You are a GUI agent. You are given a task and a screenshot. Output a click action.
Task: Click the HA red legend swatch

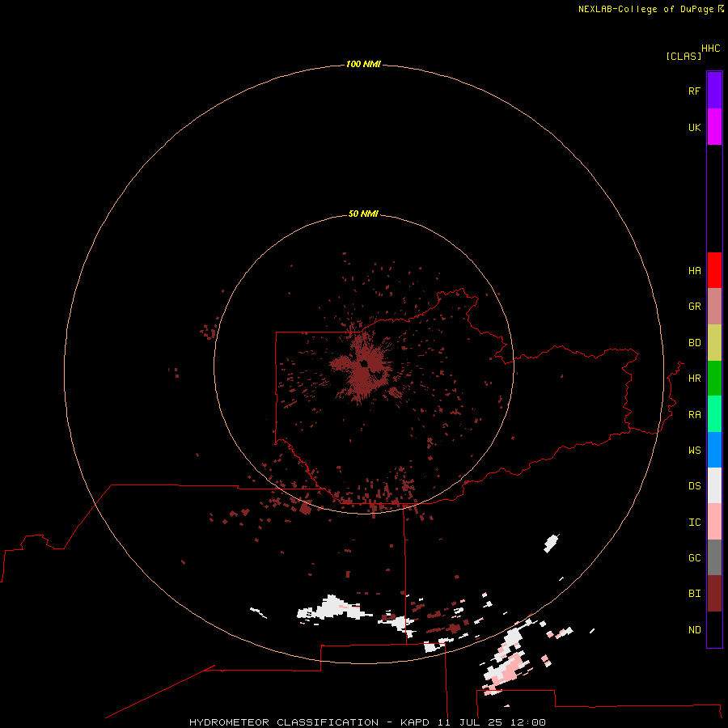coord(714,270)
